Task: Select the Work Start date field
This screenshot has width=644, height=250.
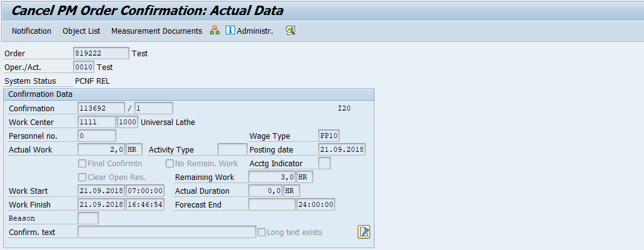Action: coord(101,191)
